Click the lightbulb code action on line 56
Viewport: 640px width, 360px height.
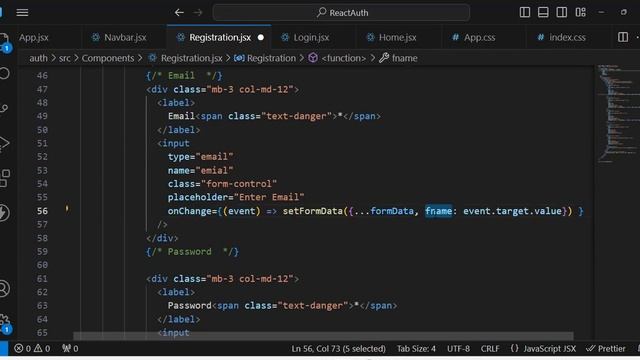point(67,209)
